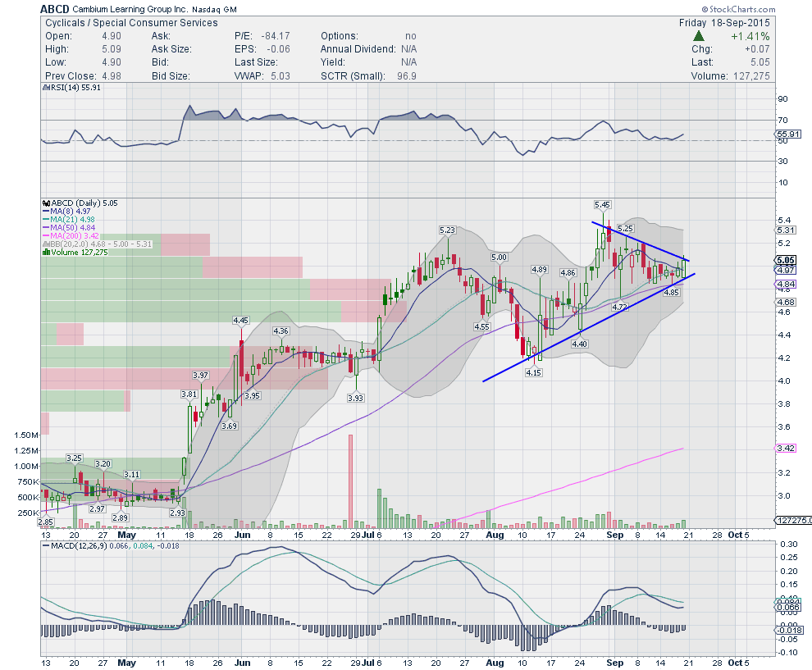The height and width of the screenshot is (670, 812).
Task: Click the Prev Close value 4.98
Action: click(112, 76)
